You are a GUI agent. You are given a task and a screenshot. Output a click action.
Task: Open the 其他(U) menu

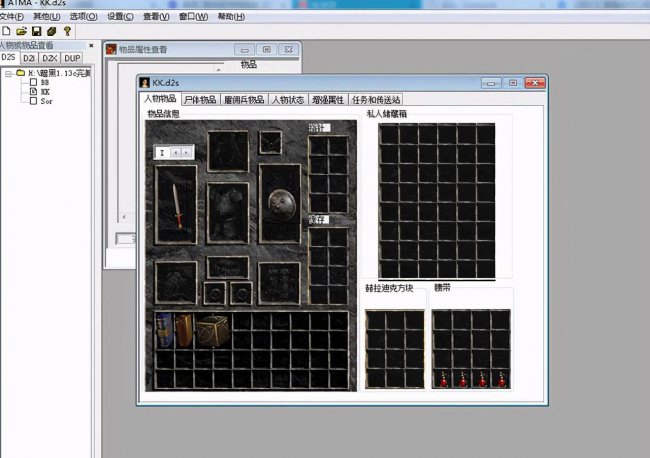[47, 17]
